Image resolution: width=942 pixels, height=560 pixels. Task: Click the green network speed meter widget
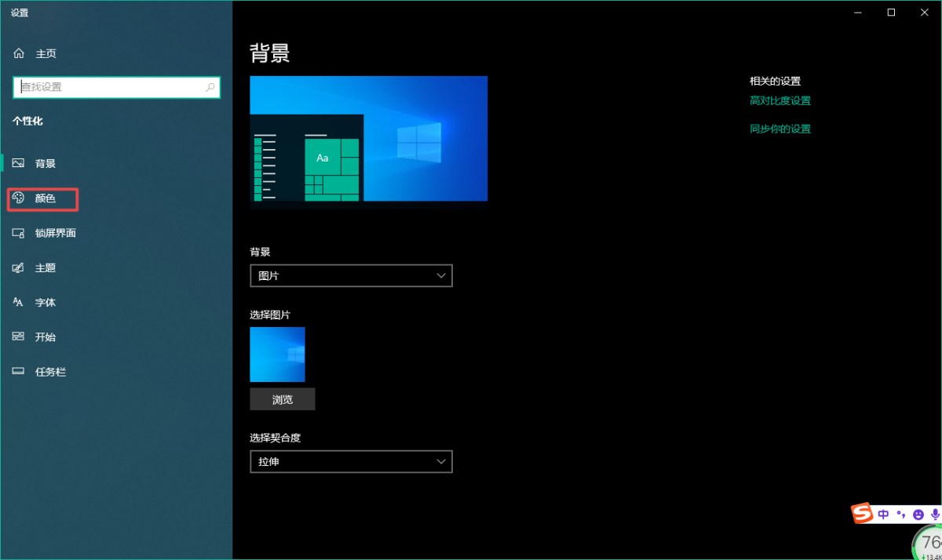(928, 544)
